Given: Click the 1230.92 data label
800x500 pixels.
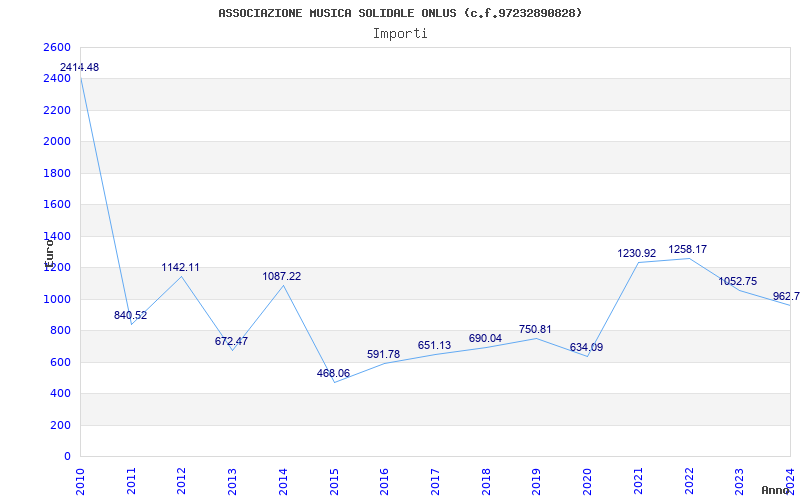Looking at the screenshot, I should tap(637, 254).
